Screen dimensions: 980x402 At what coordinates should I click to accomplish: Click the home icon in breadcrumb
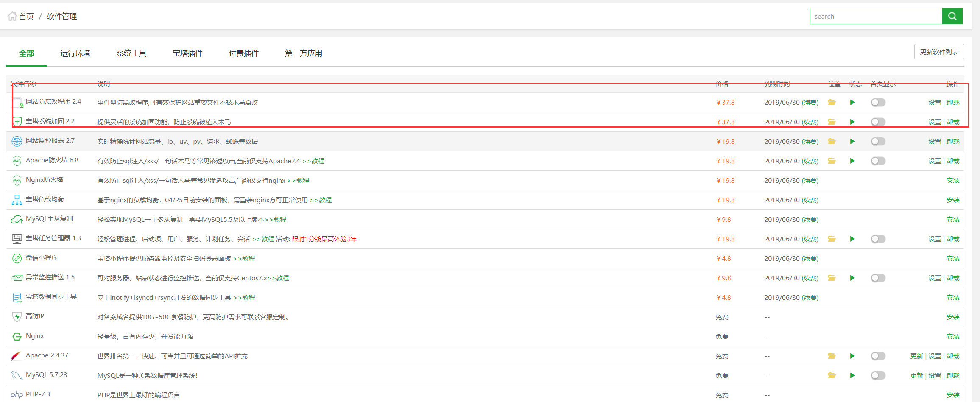click(12, 16)
